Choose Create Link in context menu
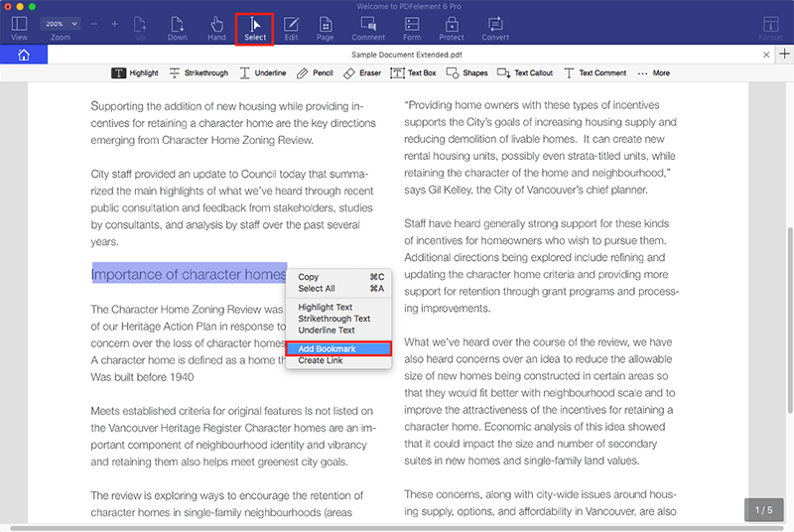This screenshot has height=532, width=794. (x=338, y=361)
